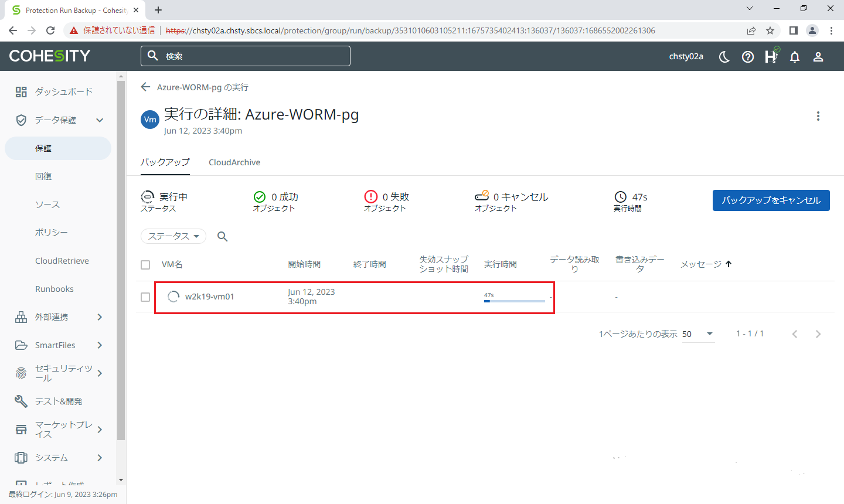This screenshot has height=504, width=844.
Task: Open Runbooks in sidebar
Action: coord(55,289)
